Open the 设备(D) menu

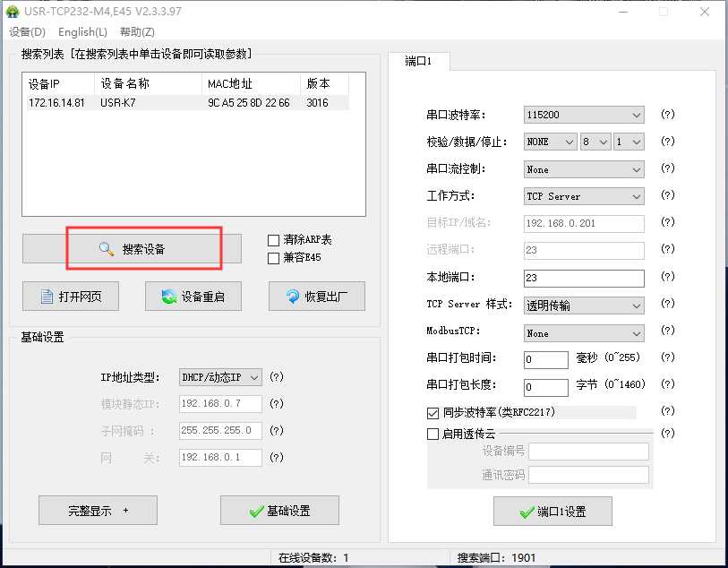(27, 32)
